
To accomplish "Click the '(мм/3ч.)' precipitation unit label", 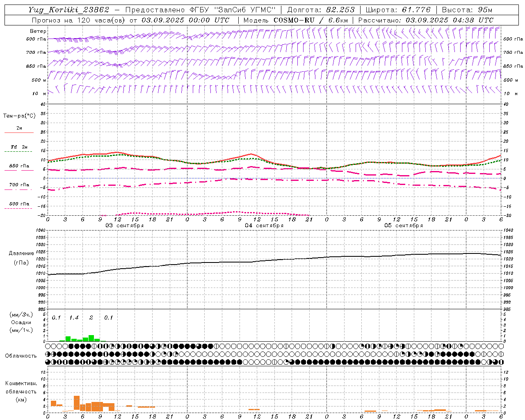I will (21, 315).
